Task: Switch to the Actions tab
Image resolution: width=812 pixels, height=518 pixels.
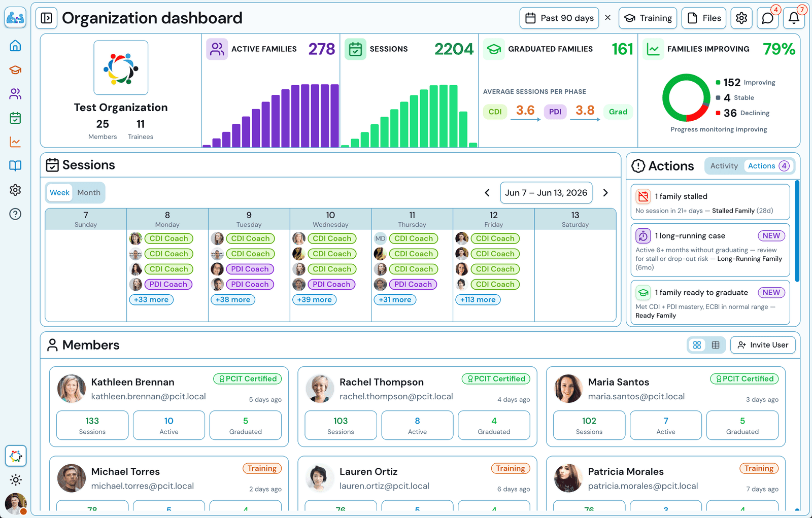Action: pyautogui.click(x=768, y=166)
